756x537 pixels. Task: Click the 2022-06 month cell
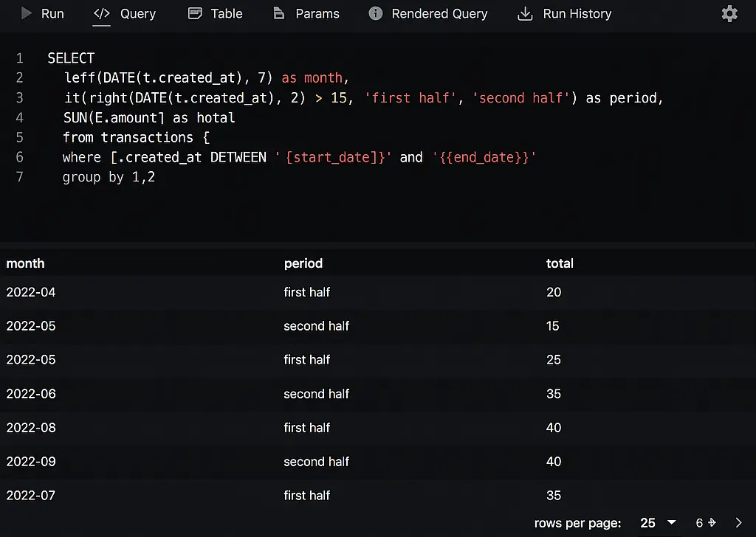(x=31, y=393)
